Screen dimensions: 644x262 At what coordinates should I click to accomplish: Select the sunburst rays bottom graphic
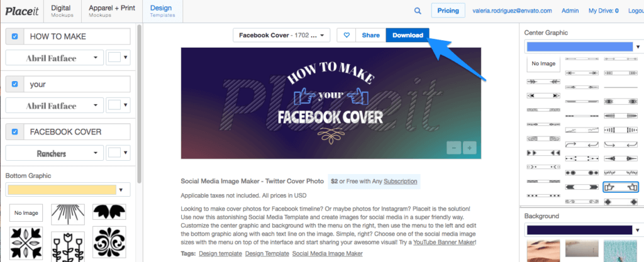[68, 214]
